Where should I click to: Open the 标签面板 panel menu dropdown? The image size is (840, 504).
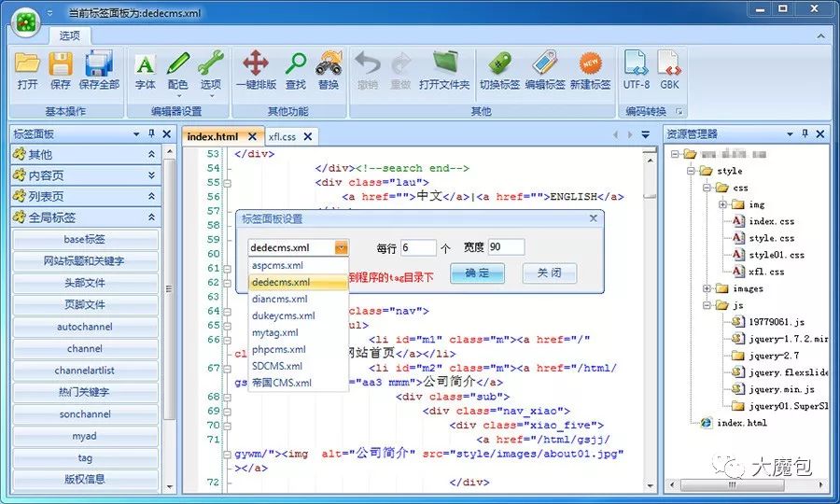[136, 133]
